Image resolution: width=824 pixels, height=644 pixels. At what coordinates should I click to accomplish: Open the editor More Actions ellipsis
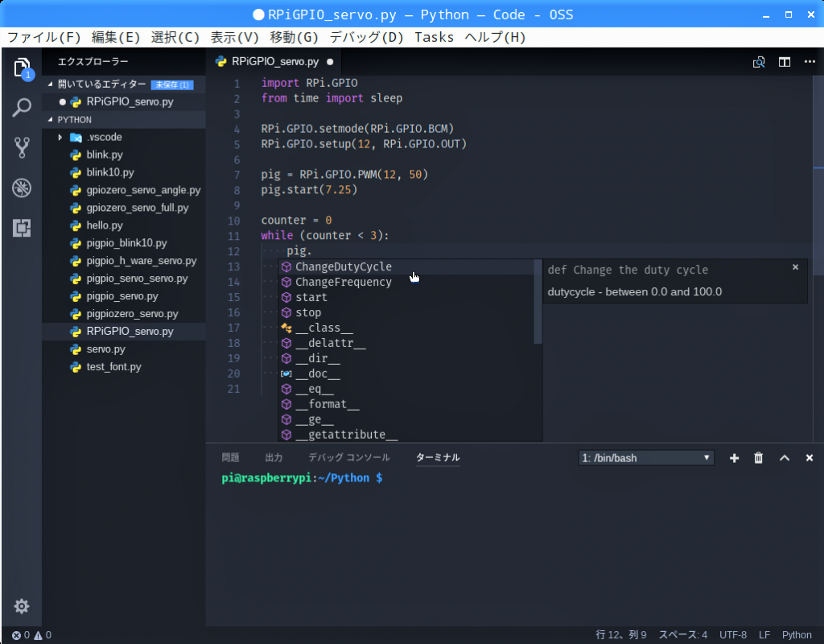pyautogui.click(x=810, y=62)
